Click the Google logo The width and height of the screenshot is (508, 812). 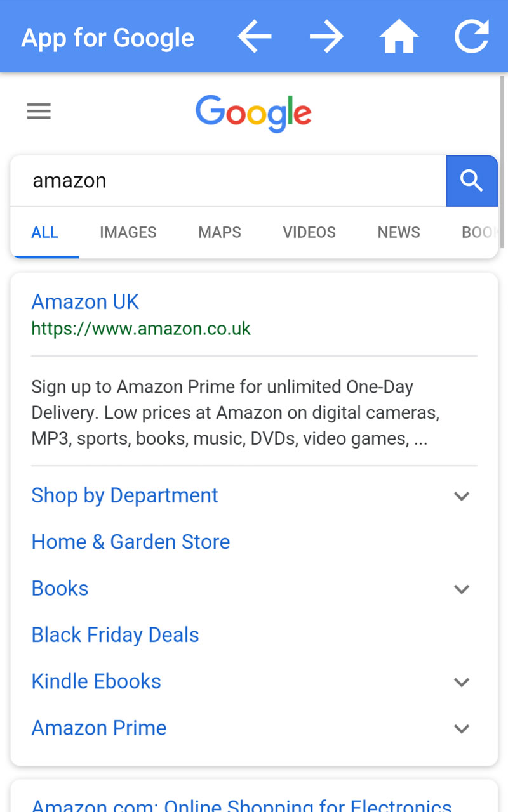pos(253,113)
